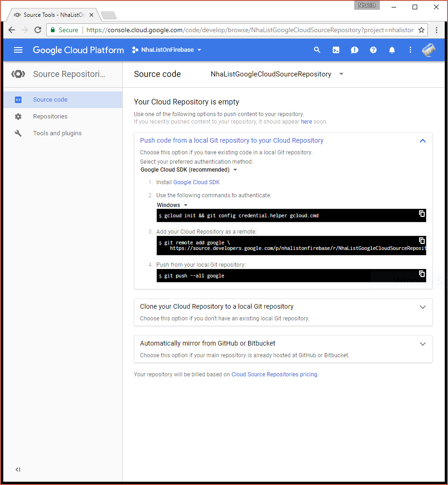Viewport: 448px width, 485px height.
Task: Open the NhaListOnFirebase project selector
Action: coord(167,50)
